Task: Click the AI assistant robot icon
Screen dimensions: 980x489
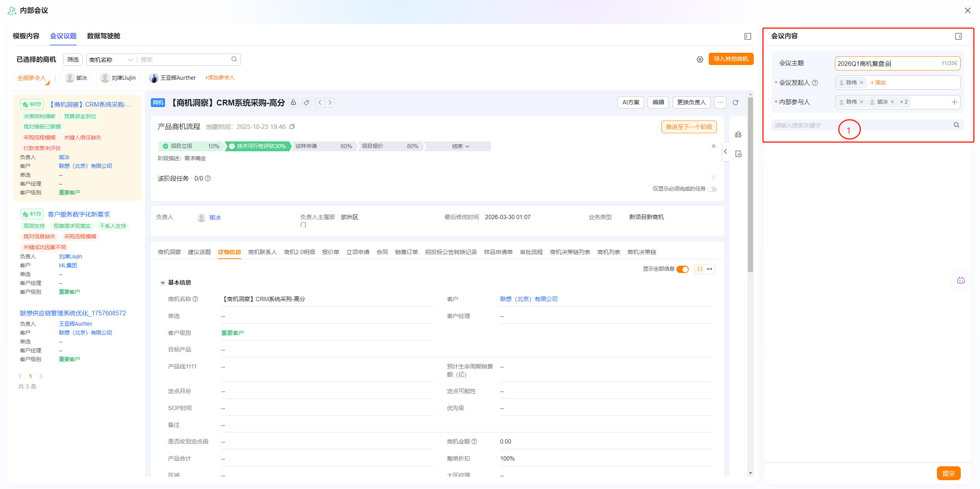Action: [961, 280]
